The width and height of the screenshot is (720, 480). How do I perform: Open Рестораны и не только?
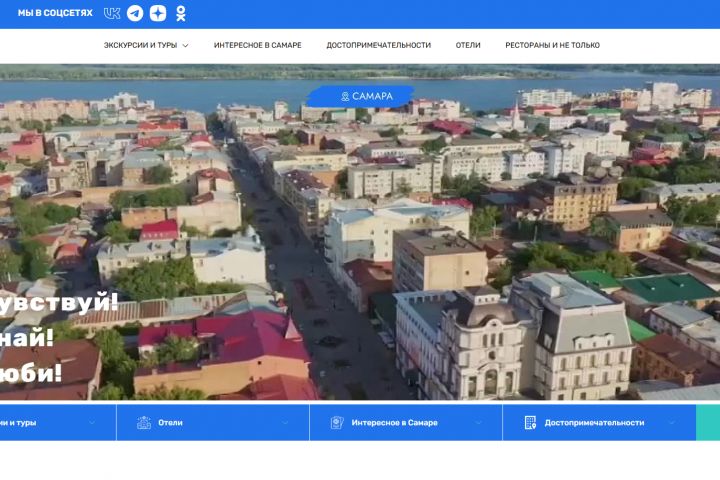point(552,45)
